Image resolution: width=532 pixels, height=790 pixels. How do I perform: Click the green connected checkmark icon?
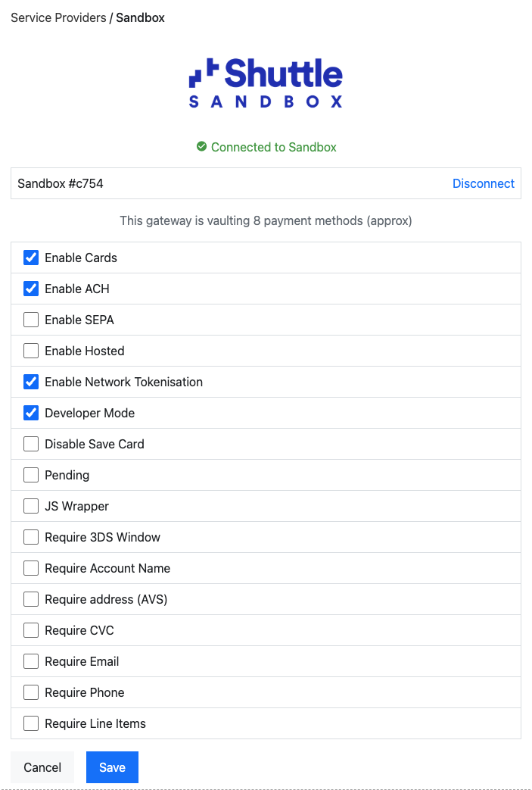[201, 147]
